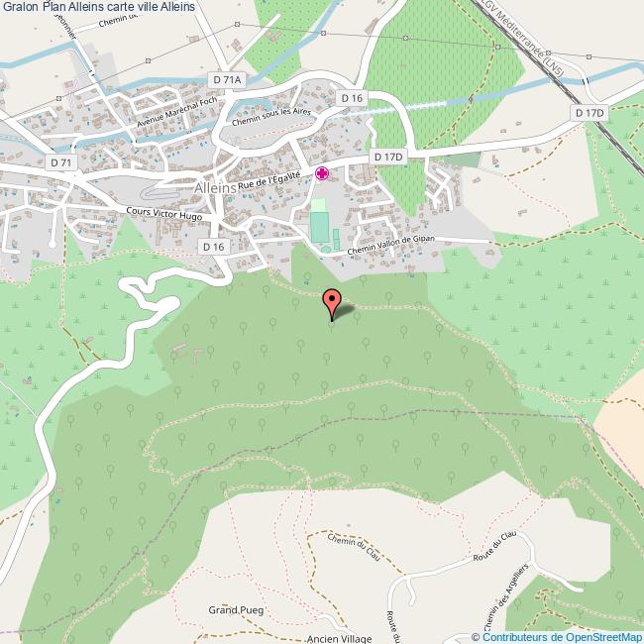Select the Ancien Village label
Viewport: 644px width, 644px height.
(339, 638)
